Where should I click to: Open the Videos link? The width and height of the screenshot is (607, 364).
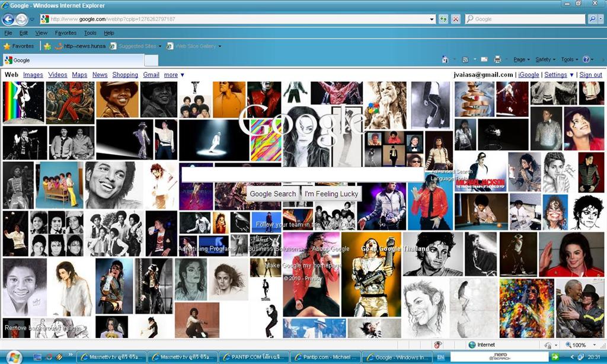(57, 75)
